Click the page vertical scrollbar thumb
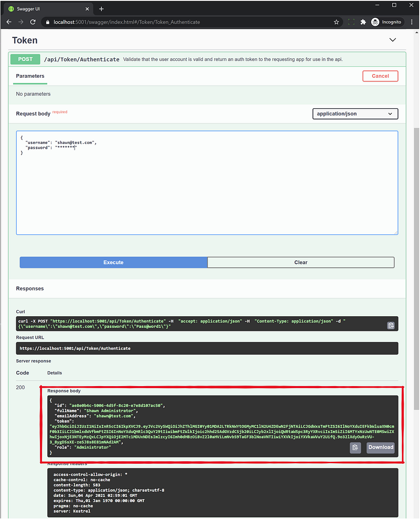 click(x=417, y=268)
